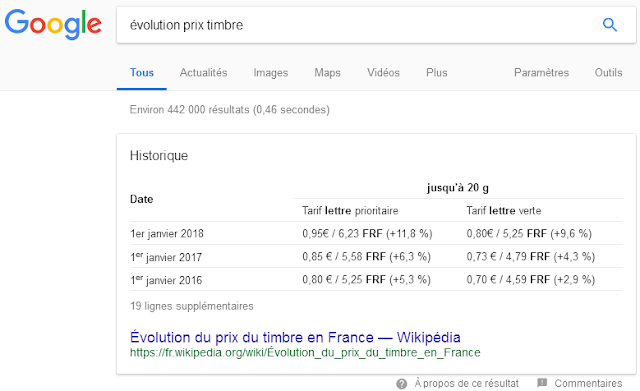Click the '1er janvier 2018' table row

click(376, 233)
